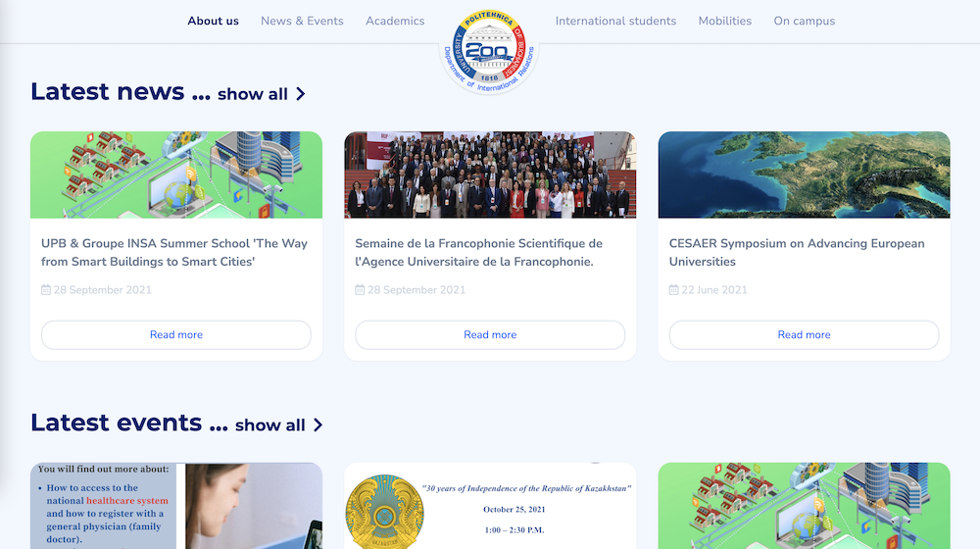980x549 pixels.
Task: Click calendar icon beside 28 September 2021 Summer School
Action: (x=46, y=289)
